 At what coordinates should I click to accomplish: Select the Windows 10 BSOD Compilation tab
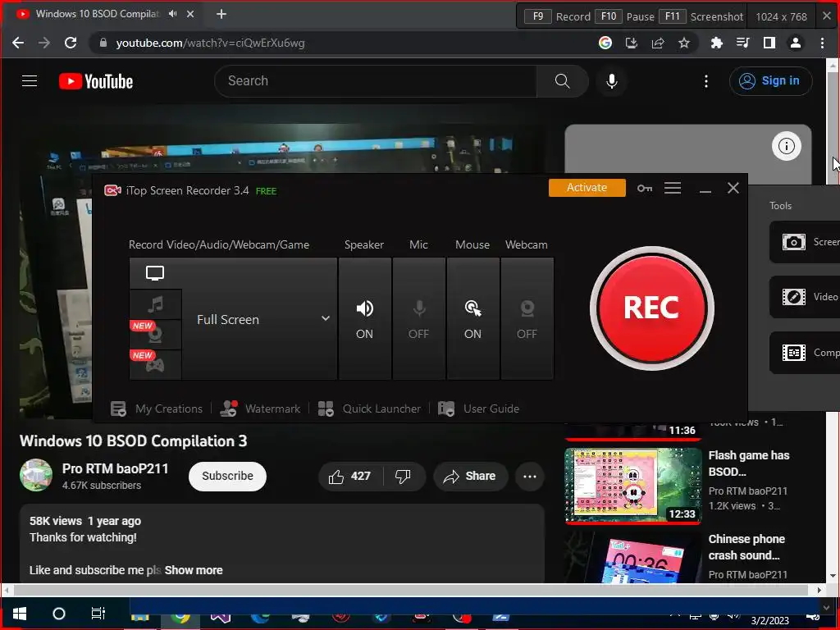click(103, 15)
